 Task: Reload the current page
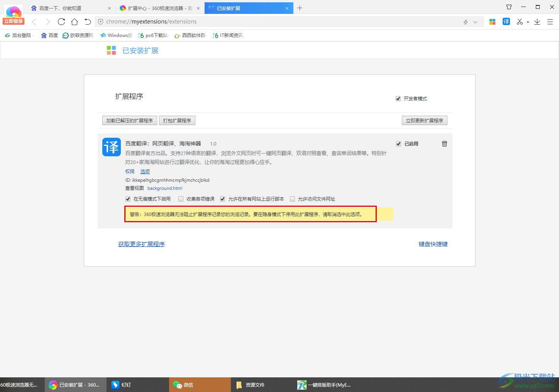coord(61,22)
